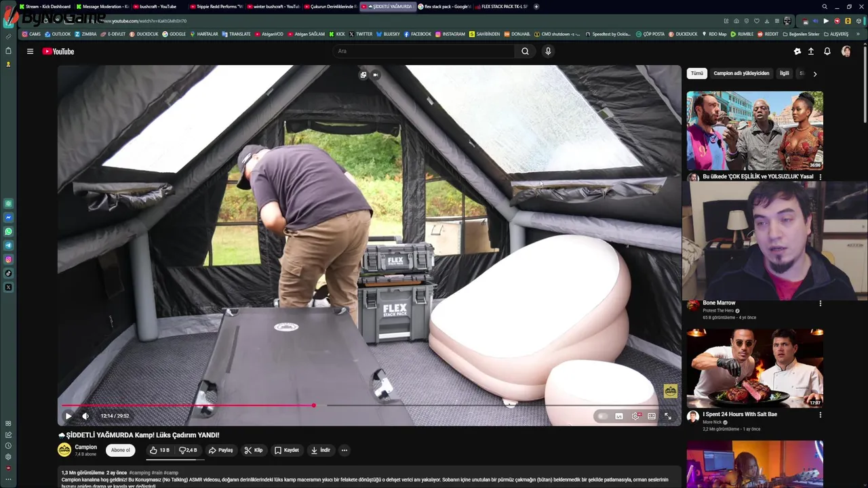Focus the YouTube search field Ara
Image resolution: width=868 pixels, height=488 pixels.
tap(424, 52)
